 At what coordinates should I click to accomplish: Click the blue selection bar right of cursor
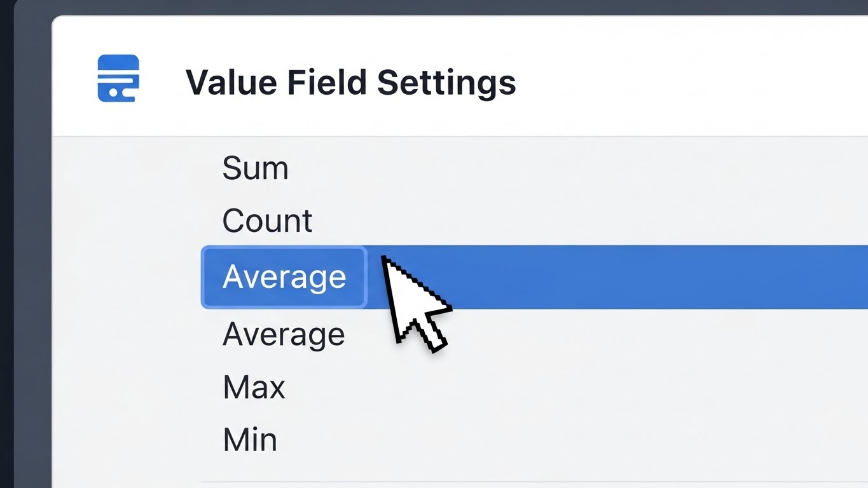coord(636,277)
